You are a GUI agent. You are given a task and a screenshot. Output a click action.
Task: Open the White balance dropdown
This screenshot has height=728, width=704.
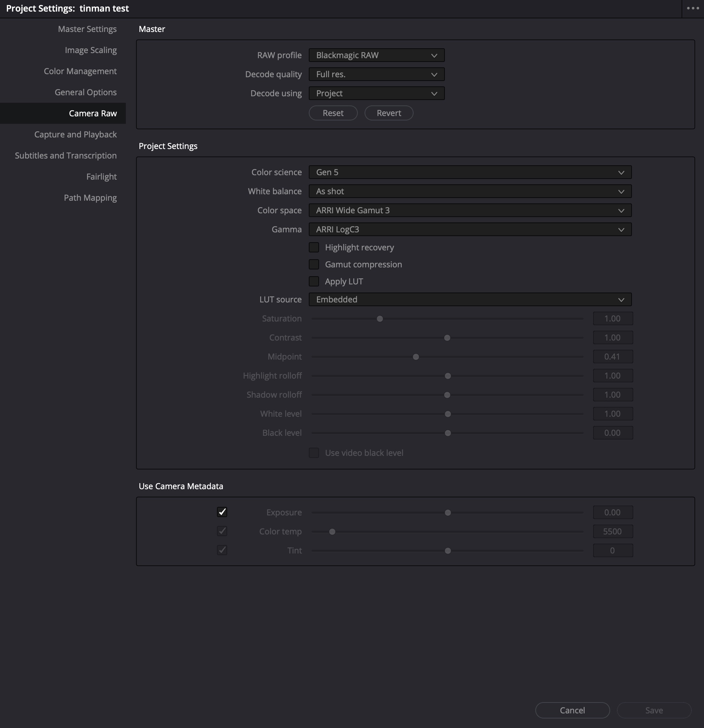point(470,191)
